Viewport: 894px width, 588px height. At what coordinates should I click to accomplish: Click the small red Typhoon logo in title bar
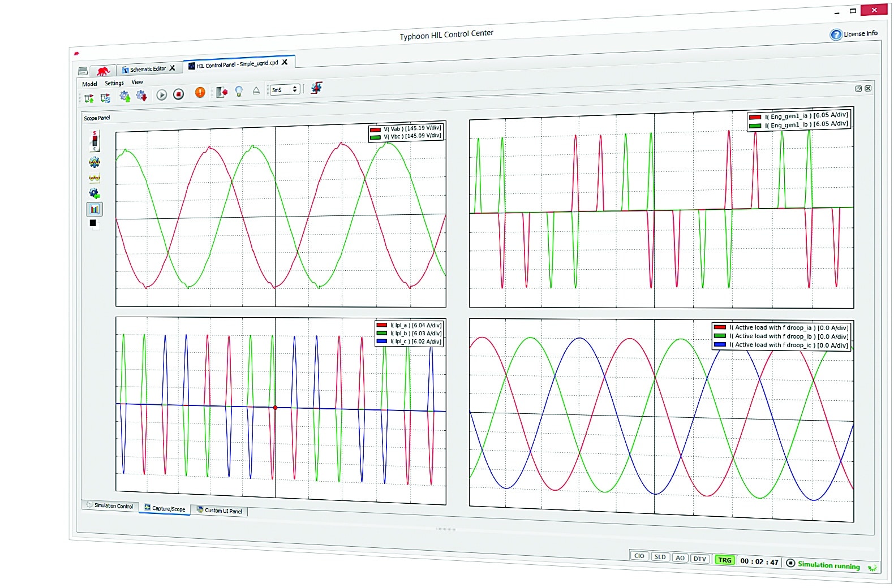pos(76,54)
